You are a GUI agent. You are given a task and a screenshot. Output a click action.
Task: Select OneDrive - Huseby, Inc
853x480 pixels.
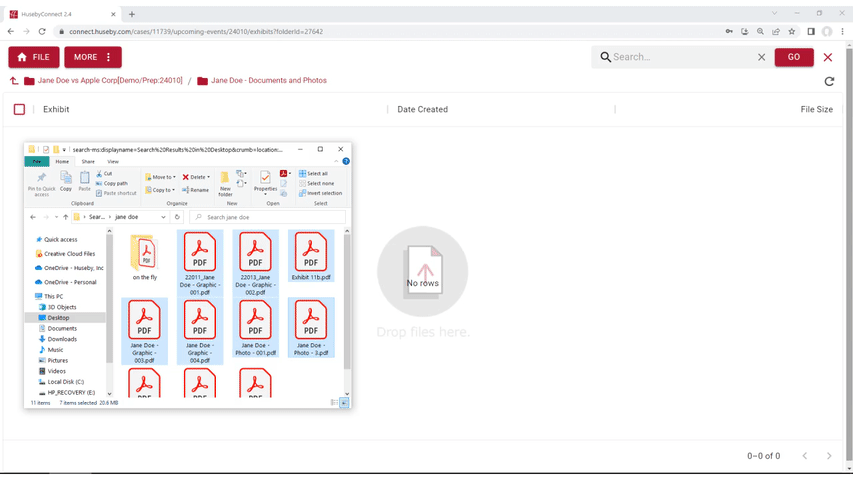69,268
